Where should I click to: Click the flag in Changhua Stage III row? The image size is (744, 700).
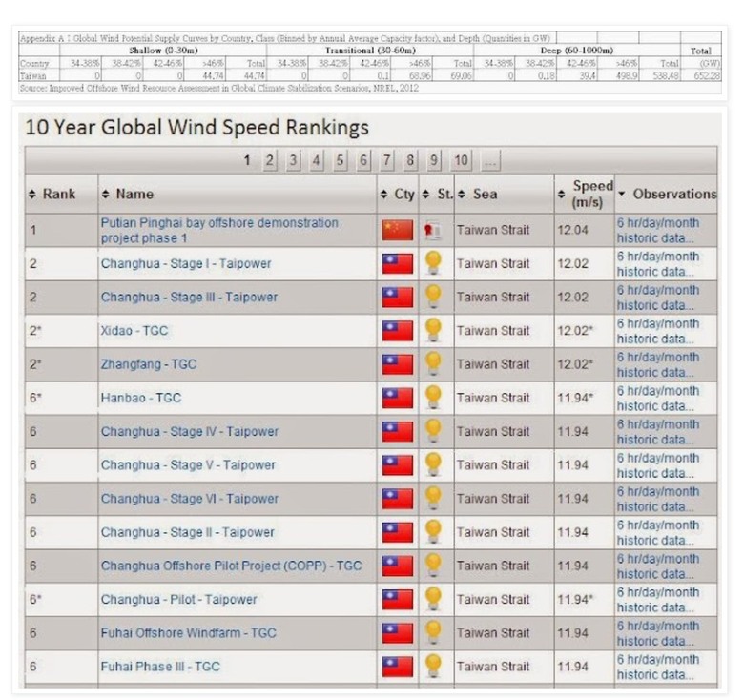click(397, 298)
